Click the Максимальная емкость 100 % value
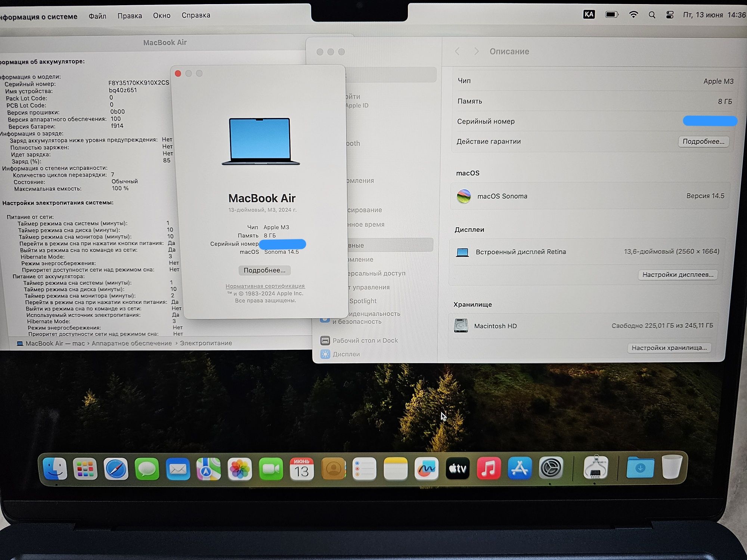This screenshot has height=560, width=747. tap(120, 189)
